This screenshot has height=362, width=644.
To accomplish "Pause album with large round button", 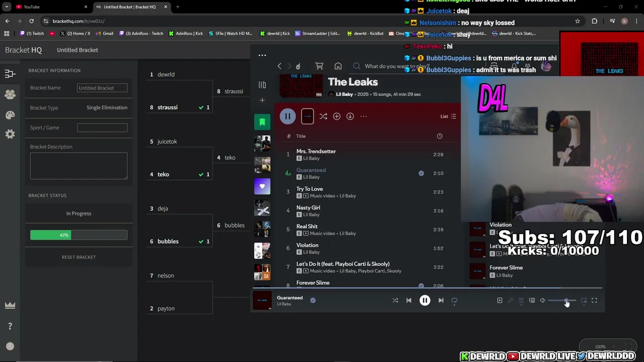I will [288, 116].
